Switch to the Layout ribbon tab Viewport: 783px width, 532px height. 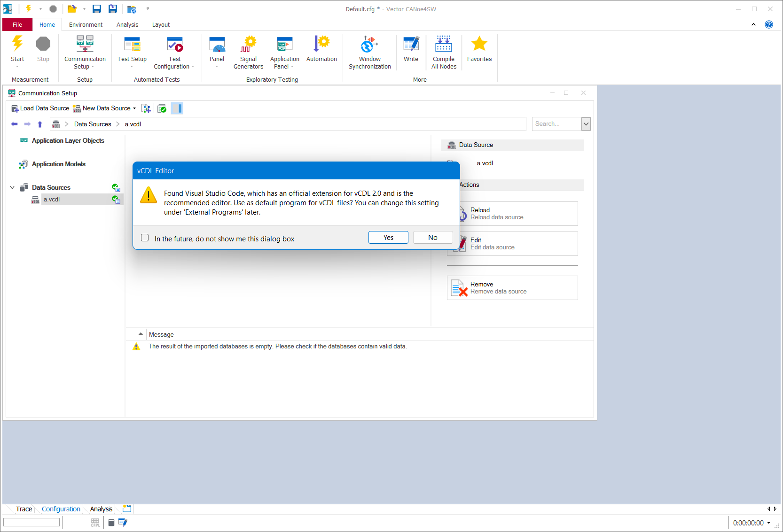pos(161,24)
